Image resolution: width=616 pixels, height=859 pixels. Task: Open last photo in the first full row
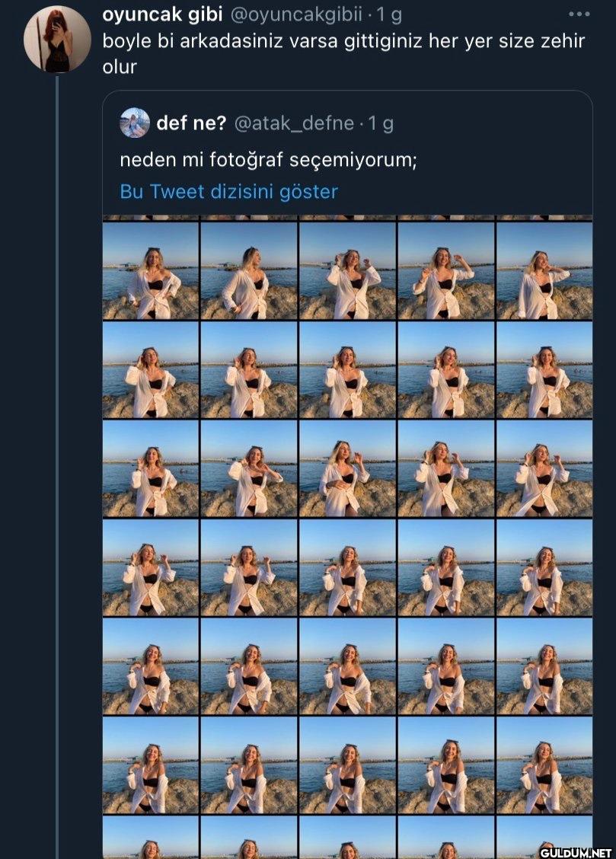pos(544,270)
